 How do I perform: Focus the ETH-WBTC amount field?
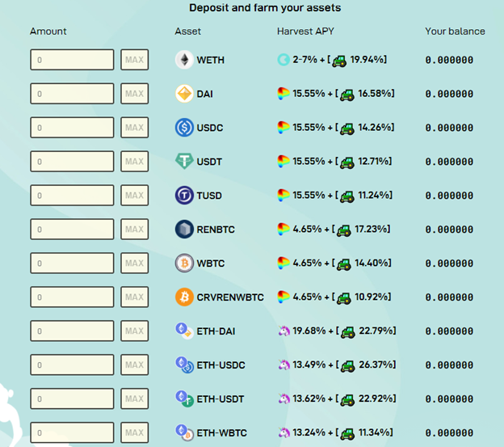(72, 432)
